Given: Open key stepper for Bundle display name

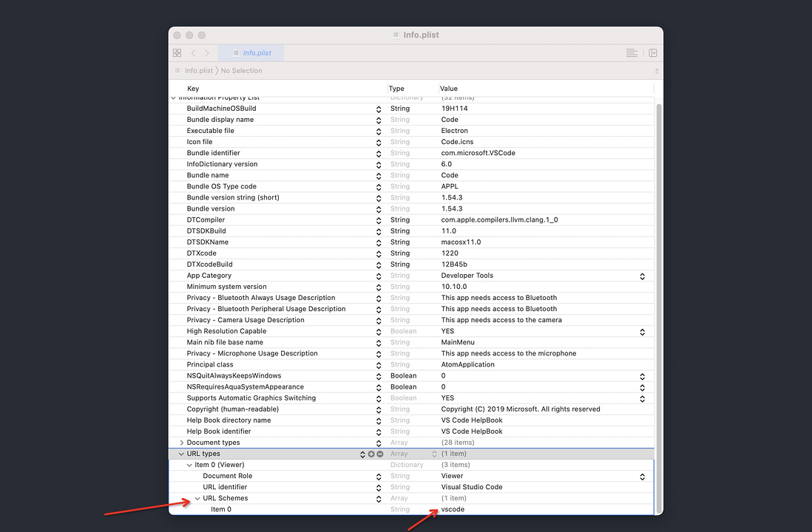Looking at the screenshot, I should 379,120.
